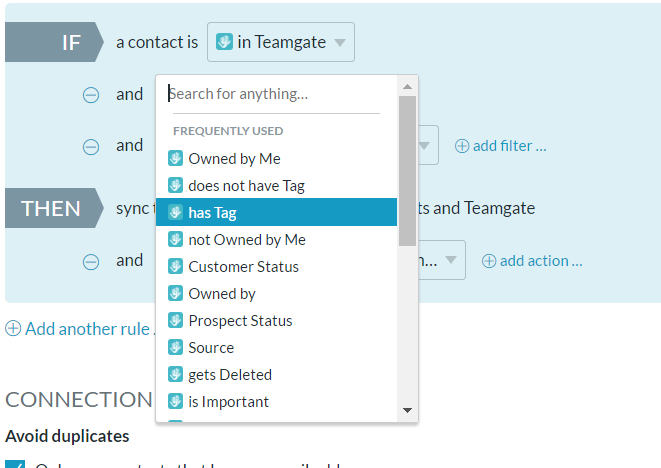Image resolution: width=661 pixels, height=468 pixels.
Task: Click the dropdown list scrollbar thumb
Action: point(407,171)
